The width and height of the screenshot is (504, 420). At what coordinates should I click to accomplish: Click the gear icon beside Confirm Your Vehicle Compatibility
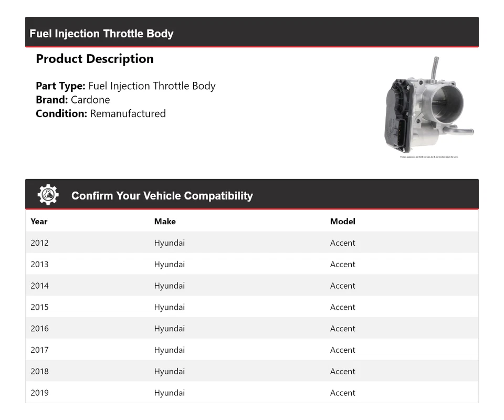coord(48,195)
